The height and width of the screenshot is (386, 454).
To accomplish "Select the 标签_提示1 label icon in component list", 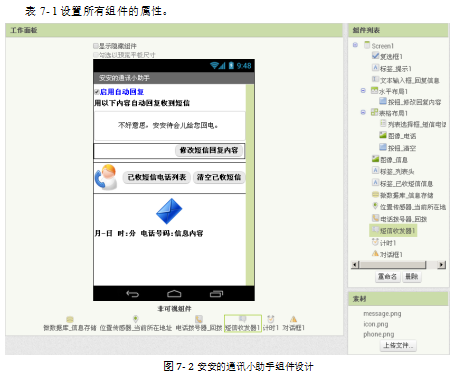I will click(x=375, y=68).
